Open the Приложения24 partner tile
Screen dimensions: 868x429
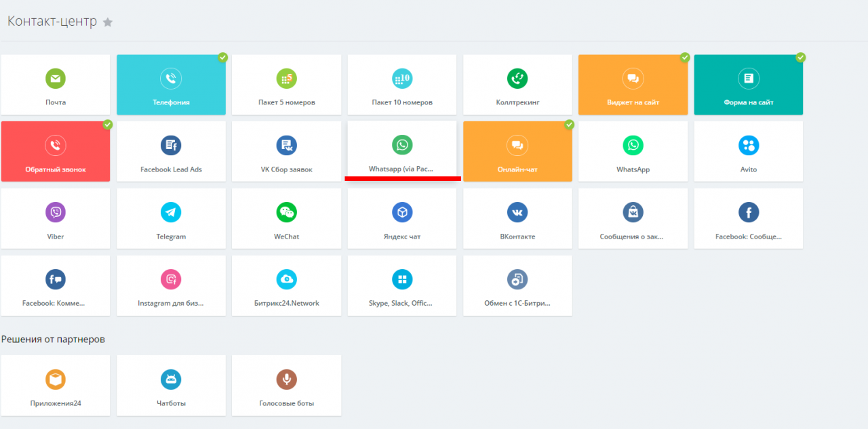pyautogui.click(x=56, y=385)
